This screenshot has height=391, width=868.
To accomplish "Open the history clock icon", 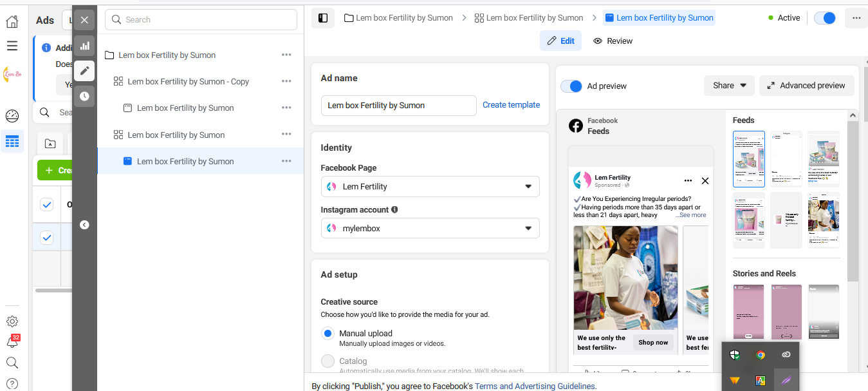I will [84, 96].
